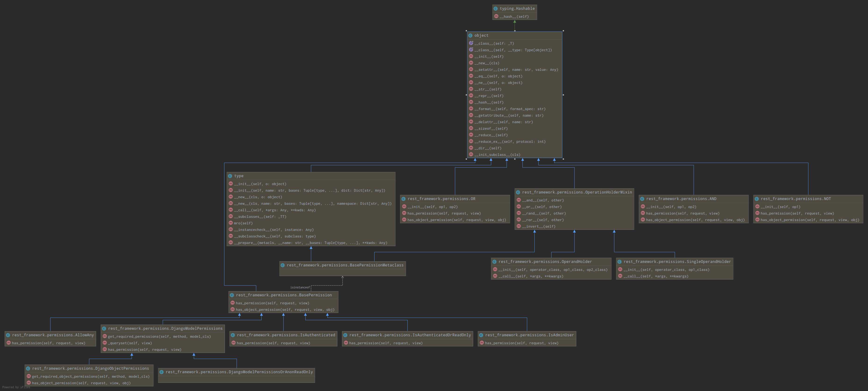Click __getattribute__(self, name: str) method
This screenshot has width=868, height=391.
509,115
